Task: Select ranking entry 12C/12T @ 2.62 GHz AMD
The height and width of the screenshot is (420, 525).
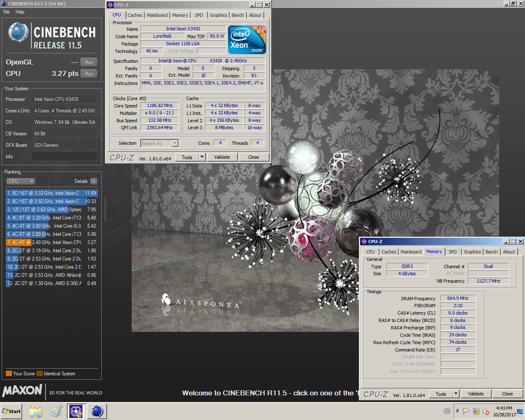Action: (52, 210)
